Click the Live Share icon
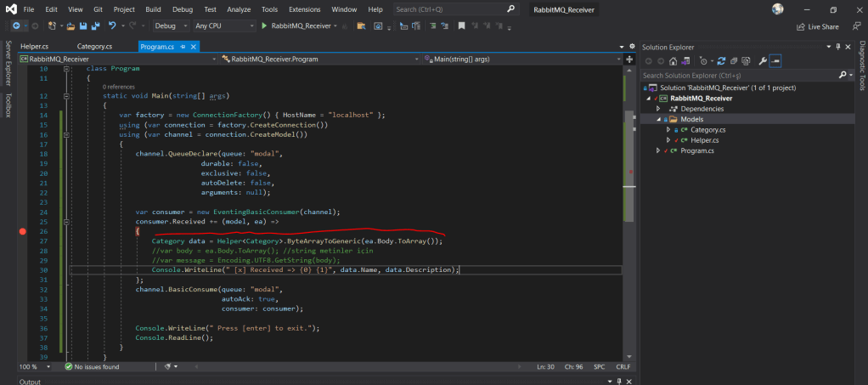 801,26
